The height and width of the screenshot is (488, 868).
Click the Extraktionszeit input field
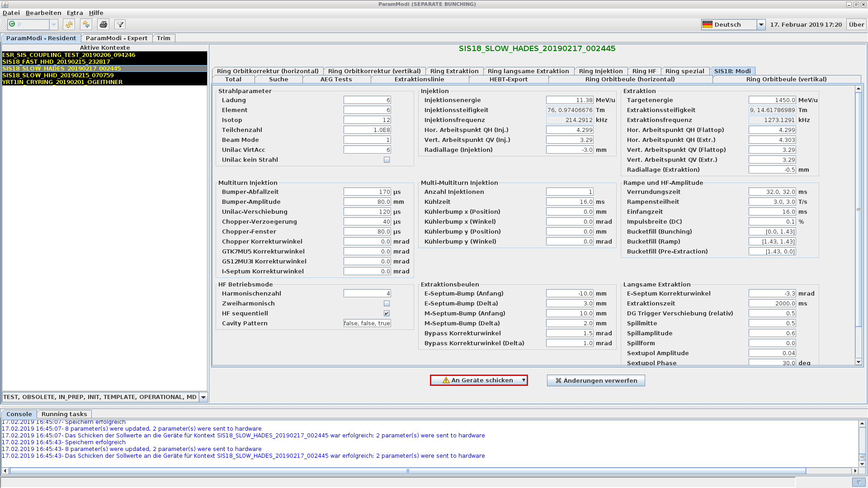click(x=772, y=304)
